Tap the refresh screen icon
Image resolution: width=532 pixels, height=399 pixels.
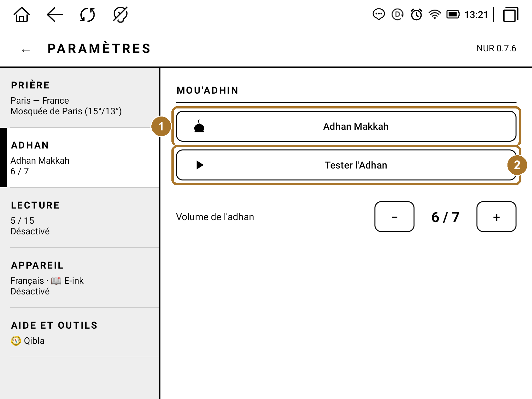(x=87, y=15)
